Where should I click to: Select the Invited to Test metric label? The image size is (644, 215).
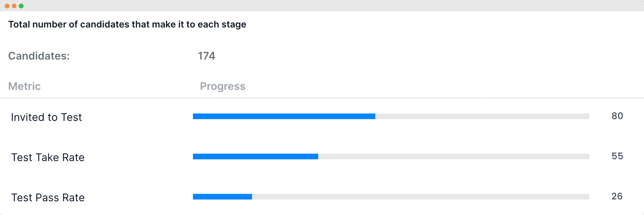tap(46, 117)
